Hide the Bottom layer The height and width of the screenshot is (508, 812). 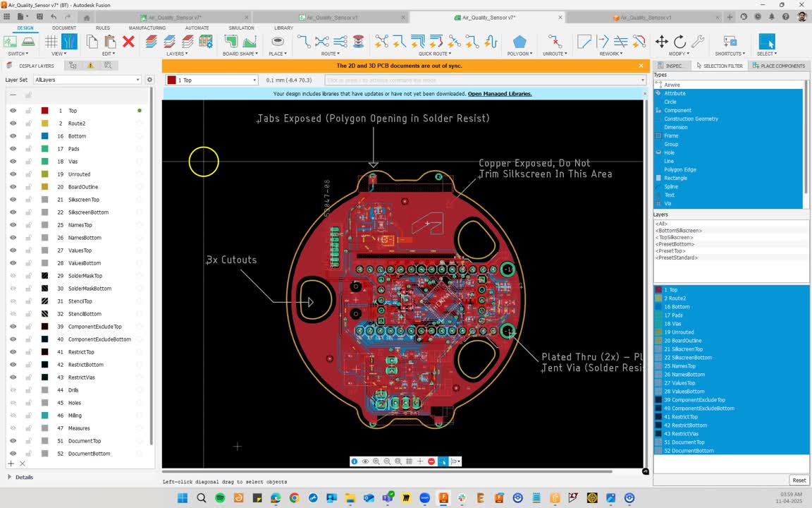[x=13, y=135]
